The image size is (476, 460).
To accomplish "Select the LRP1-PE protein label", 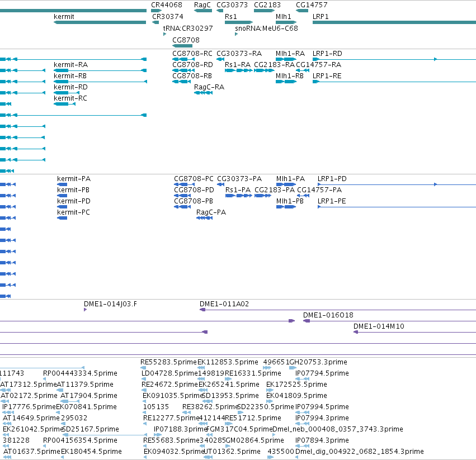I will click(332, 201).
